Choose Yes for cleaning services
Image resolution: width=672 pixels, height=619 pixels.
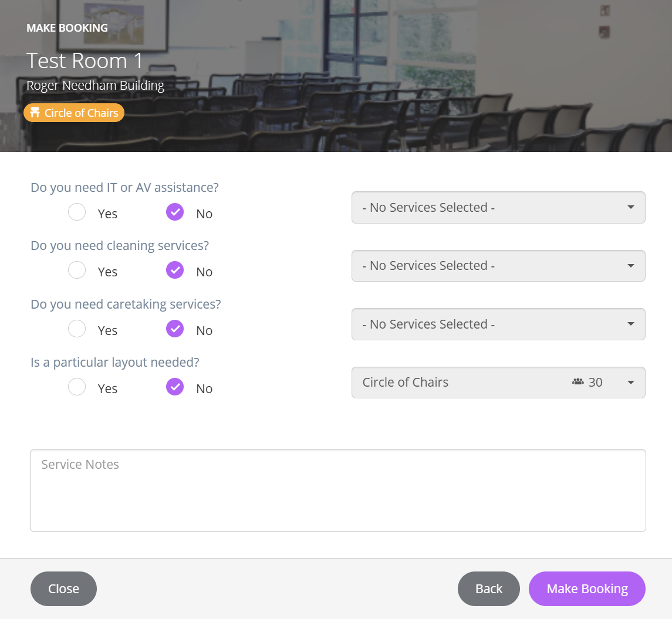pos(77,270)
